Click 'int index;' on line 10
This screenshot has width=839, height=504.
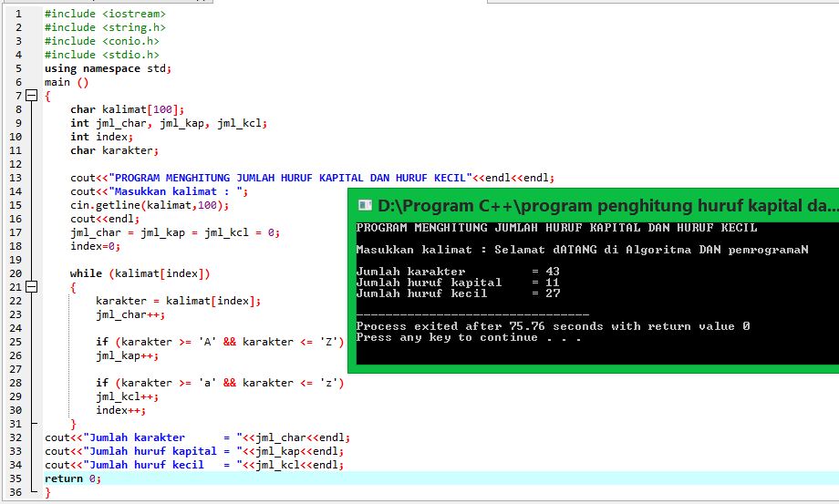101,137
